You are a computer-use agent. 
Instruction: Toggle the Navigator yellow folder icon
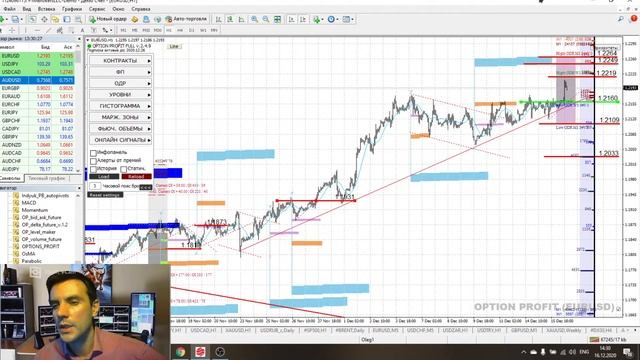(x=55, y=19)
